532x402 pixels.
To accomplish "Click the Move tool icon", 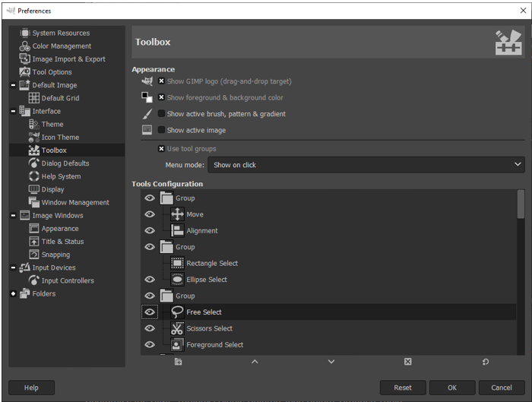I will 177,214.
